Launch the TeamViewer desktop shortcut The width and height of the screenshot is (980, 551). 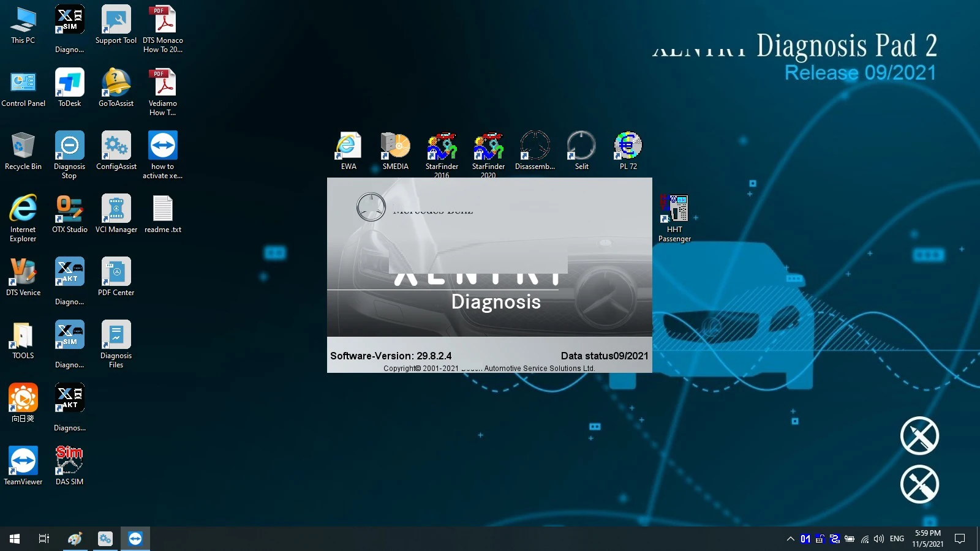(23, 467)
